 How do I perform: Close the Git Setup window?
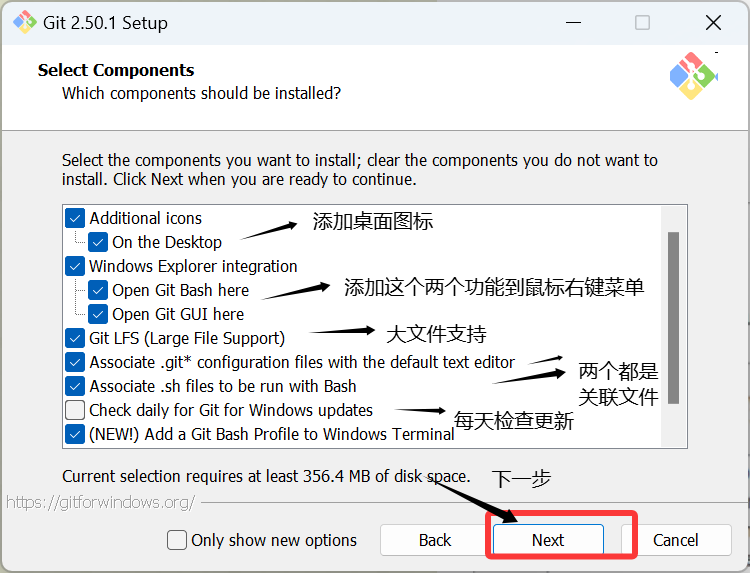pos(713,22)
